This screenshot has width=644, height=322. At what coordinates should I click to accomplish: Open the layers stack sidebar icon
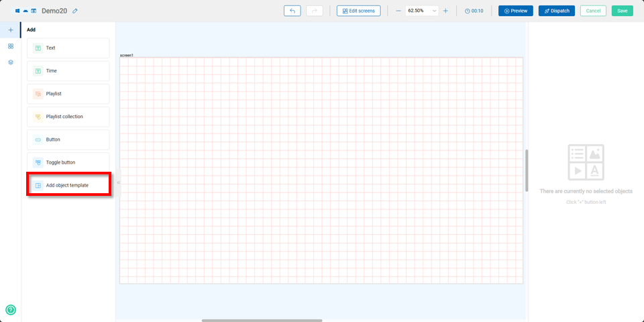[x=10, y=62]
